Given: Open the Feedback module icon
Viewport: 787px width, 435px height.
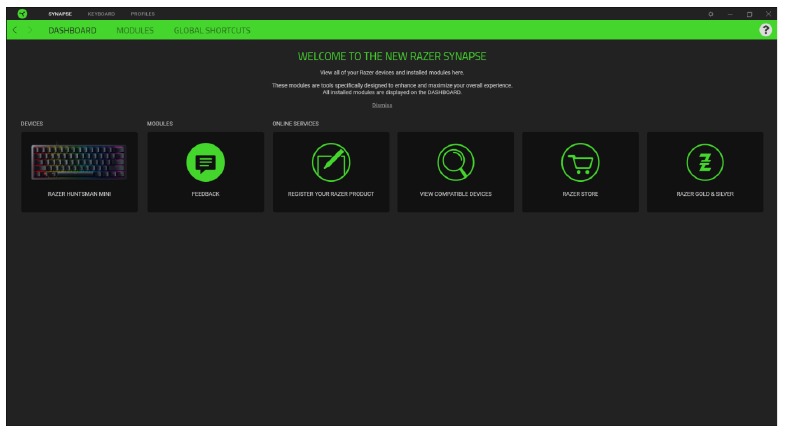Looking at the screenshot, I should [x=205, y=163].
